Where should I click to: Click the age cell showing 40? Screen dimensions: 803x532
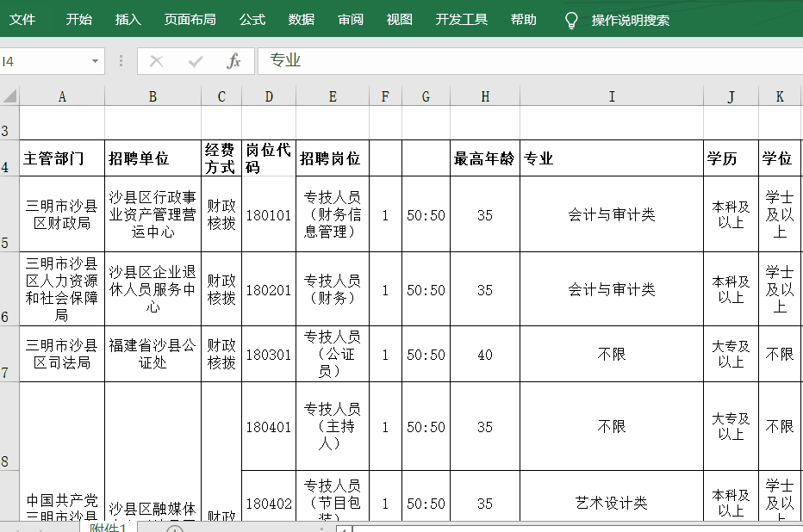[485, 354]
